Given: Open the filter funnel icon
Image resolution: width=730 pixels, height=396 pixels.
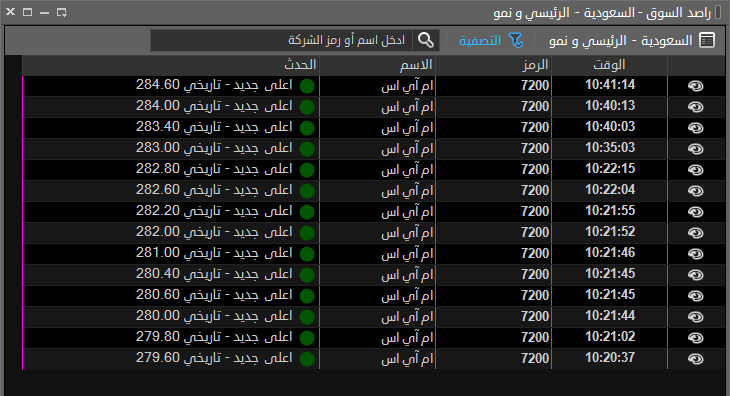Looking at the screenshot, I should point(516,40).
